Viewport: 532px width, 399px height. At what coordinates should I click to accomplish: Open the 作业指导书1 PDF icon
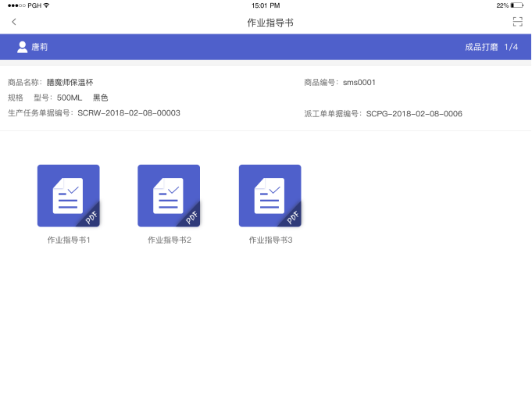tap(69, 196)
